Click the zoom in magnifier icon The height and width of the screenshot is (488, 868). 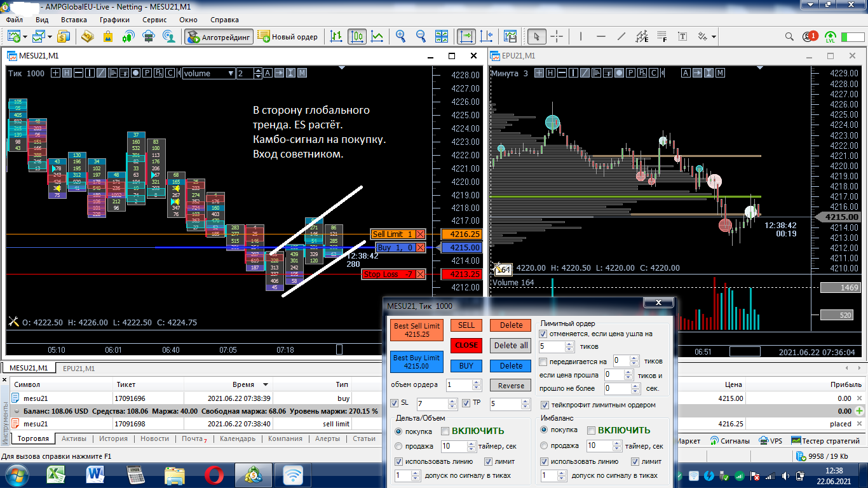click(400, 37)
